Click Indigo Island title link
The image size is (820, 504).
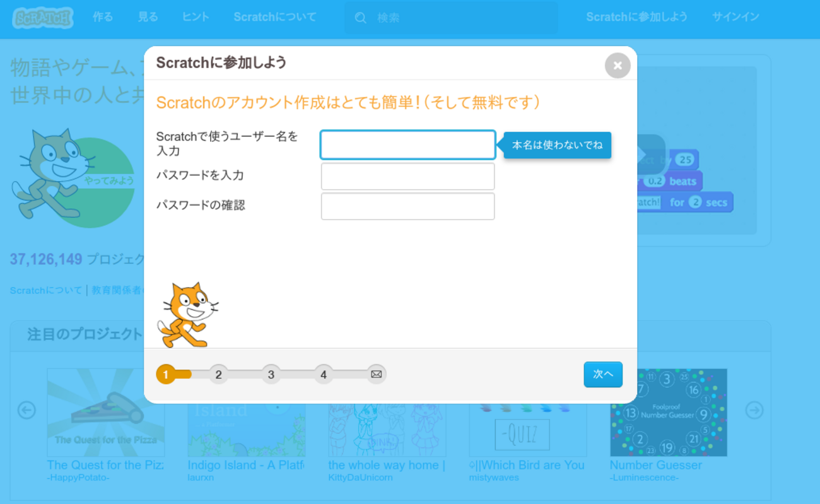(246, 465)
